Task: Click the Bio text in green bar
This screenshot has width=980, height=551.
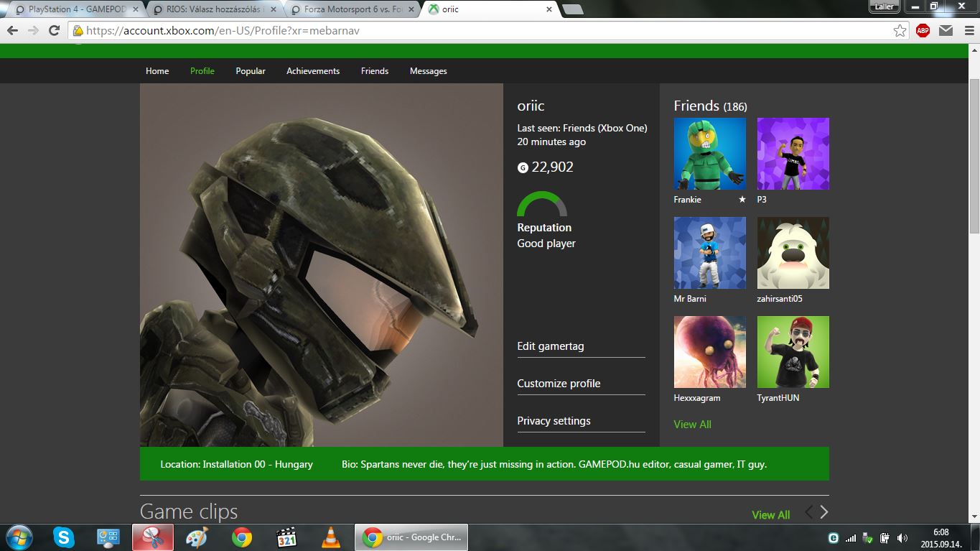Action: pyautogui.click(x=554, y=464)
